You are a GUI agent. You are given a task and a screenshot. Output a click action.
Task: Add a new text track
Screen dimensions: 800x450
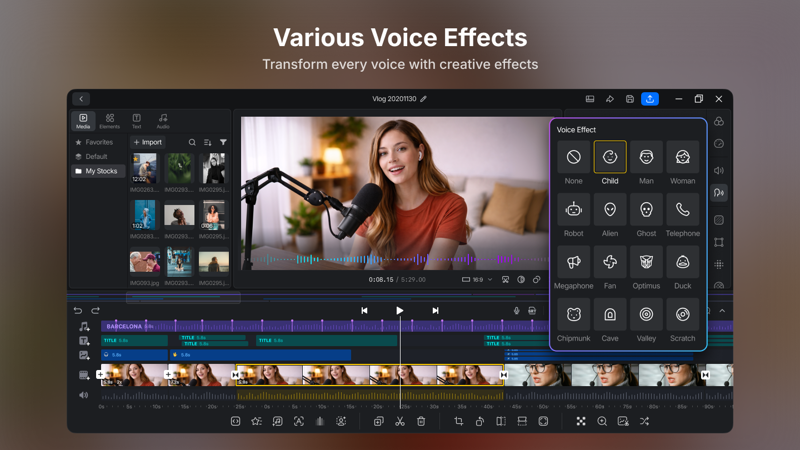pos(84,340)
